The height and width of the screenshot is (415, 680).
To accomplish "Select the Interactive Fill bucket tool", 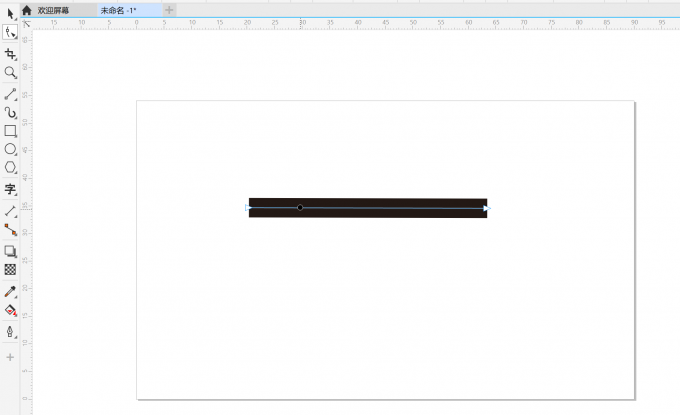I will tap(10, 310).
